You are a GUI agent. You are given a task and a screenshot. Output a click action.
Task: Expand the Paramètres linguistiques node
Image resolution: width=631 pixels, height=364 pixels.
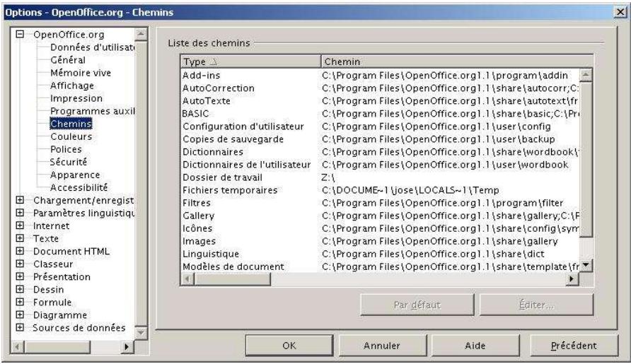(x=20, y=213)
